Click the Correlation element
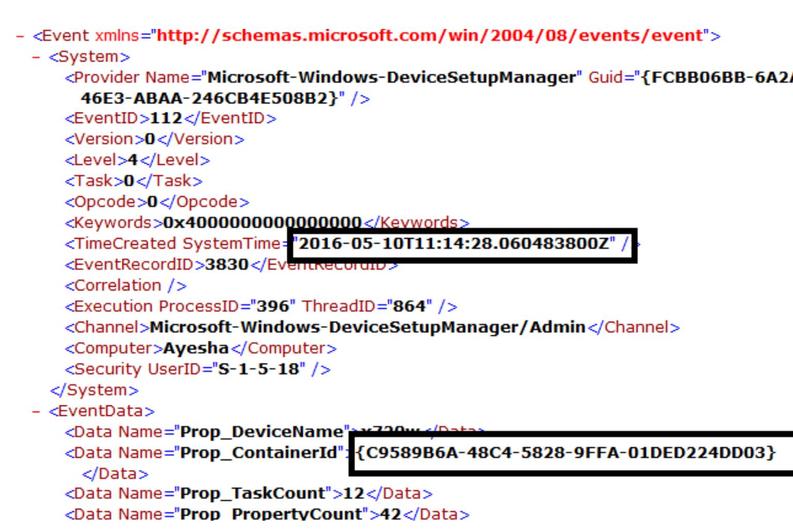Screen dimensions: 793x532 126,286
